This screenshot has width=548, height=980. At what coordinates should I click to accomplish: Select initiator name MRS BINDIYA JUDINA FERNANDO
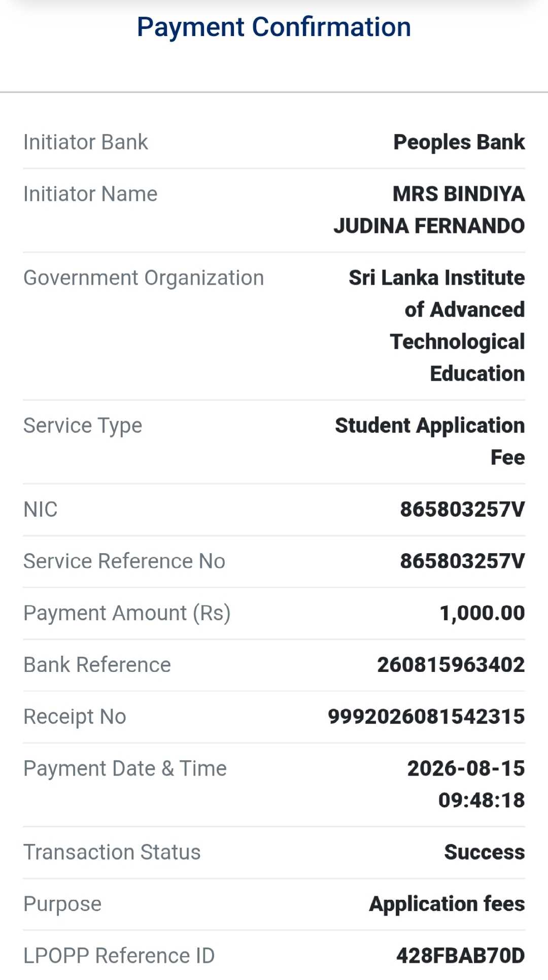pyautogui.click(x=429, y=210)
